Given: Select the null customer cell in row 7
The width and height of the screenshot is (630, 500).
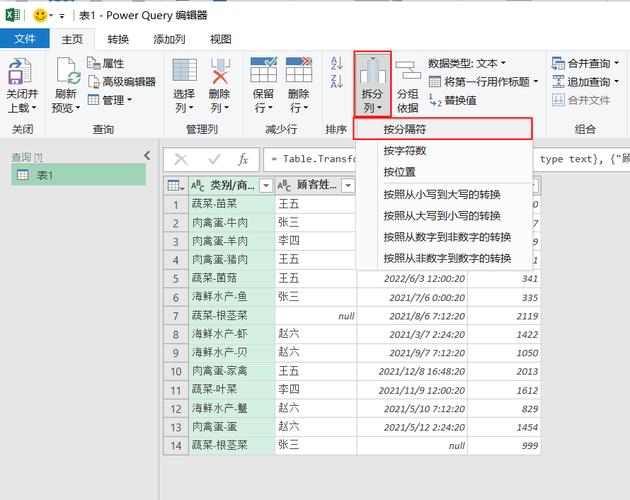Looking at the screenshot, I should tap(316, 316).
